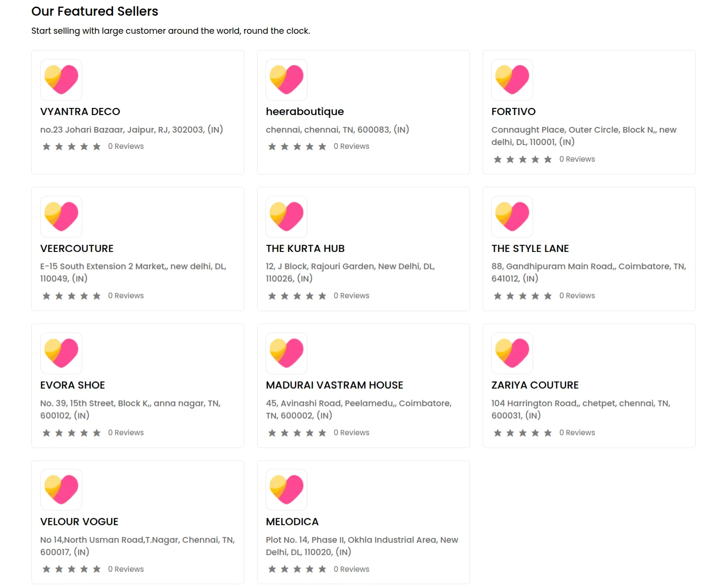Open the MADURAI VASTRAM HOUSE seller title
Screen dimensions: 727x588
[x=335, y=385]
